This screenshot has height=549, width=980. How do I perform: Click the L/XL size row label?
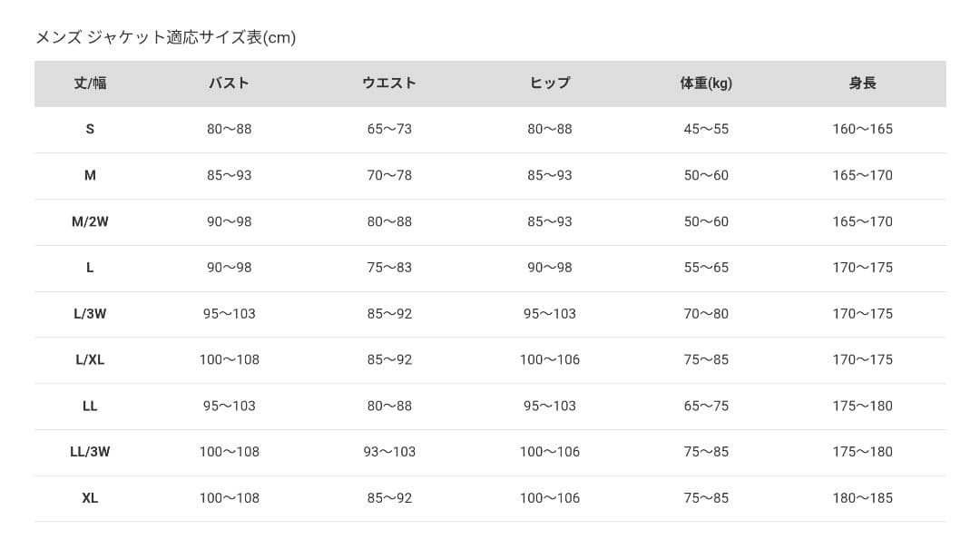point(90,360)
